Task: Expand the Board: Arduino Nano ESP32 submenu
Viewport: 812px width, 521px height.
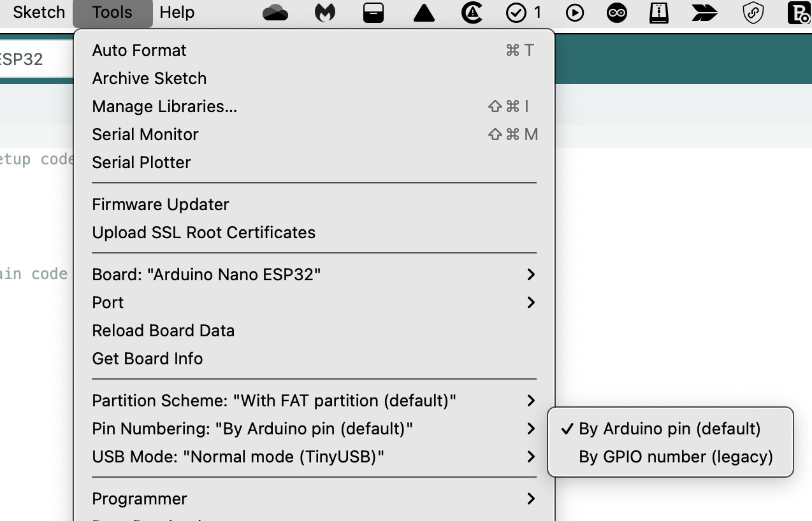Action: pyautogui.click(x=207, y=275)
